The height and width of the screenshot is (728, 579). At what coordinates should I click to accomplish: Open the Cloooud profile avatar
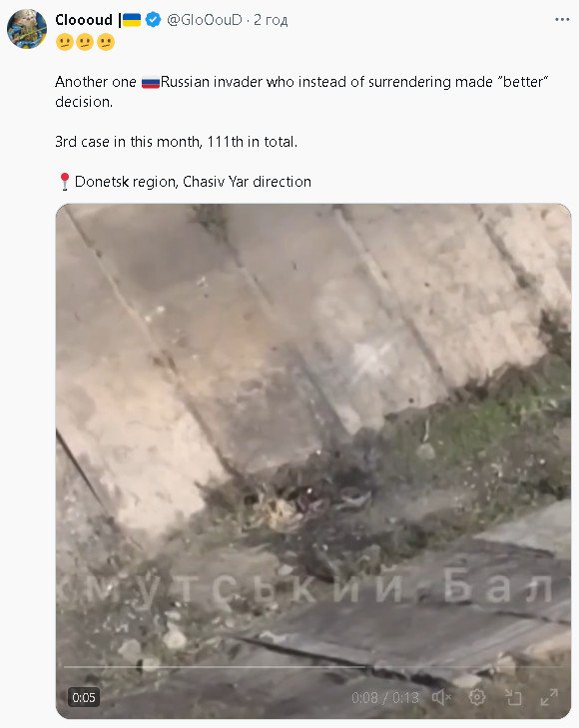point(26,29)
